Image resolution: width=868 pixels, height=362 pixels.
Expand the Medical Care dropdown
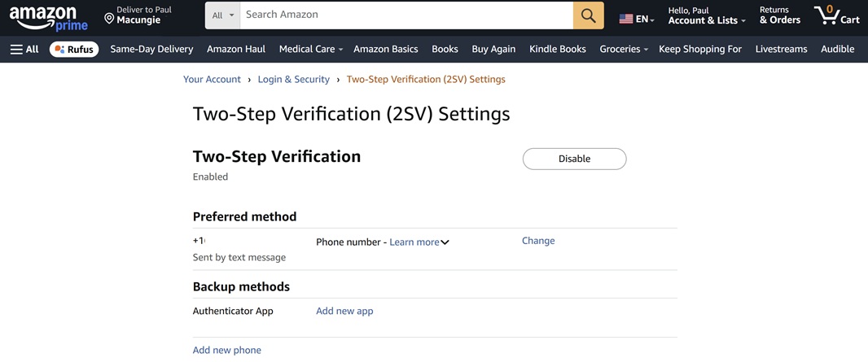(x=310, y=49)
